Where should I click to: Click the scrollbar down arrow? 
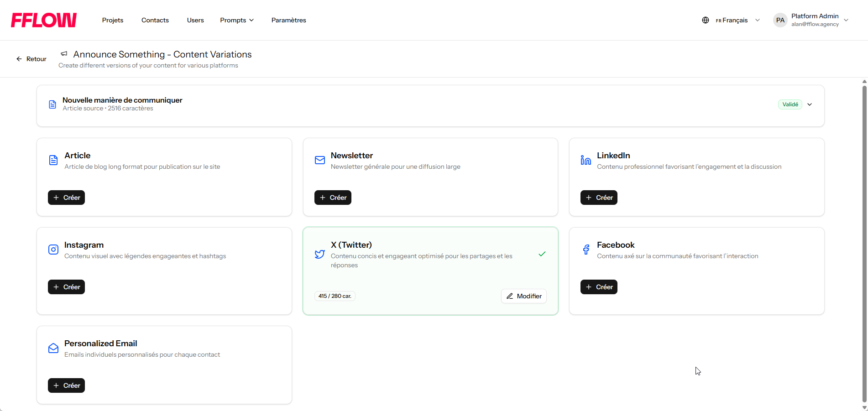coord(864,408)
